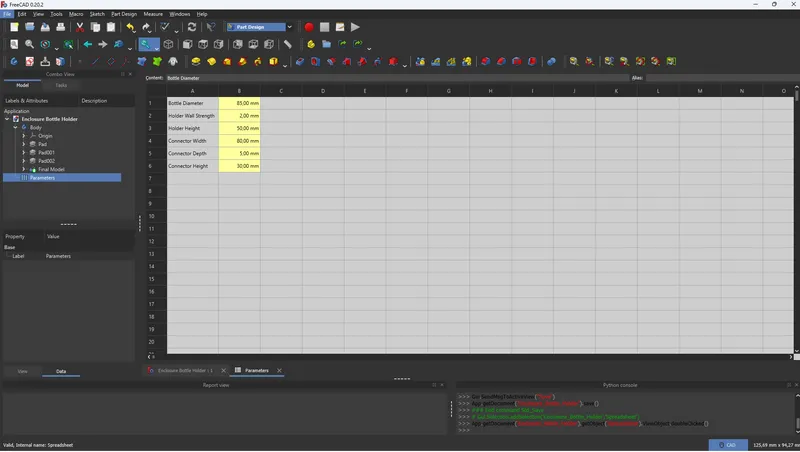Viewport: 800px width, 452px height.
Task: Click the Paste clipboard icon
Action: [111, 27]
